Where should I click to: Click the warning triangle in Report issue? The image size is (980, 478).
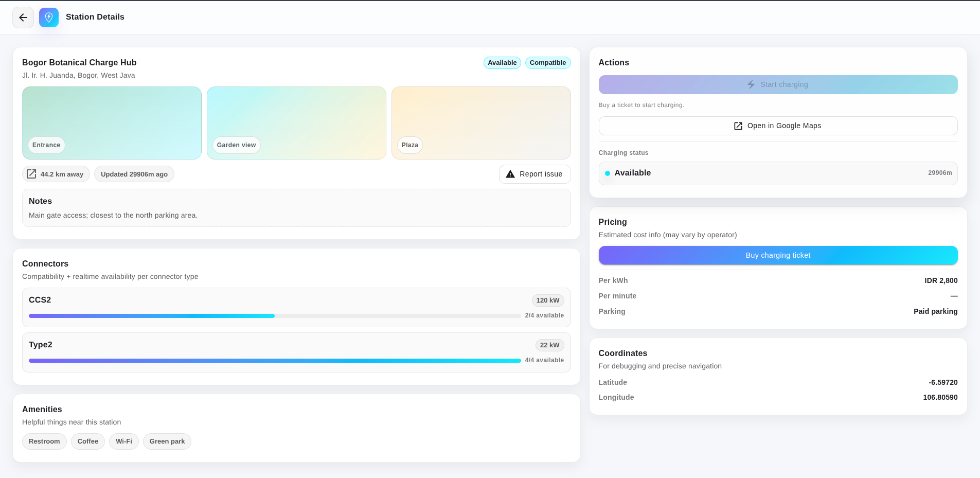click(510, 174)
